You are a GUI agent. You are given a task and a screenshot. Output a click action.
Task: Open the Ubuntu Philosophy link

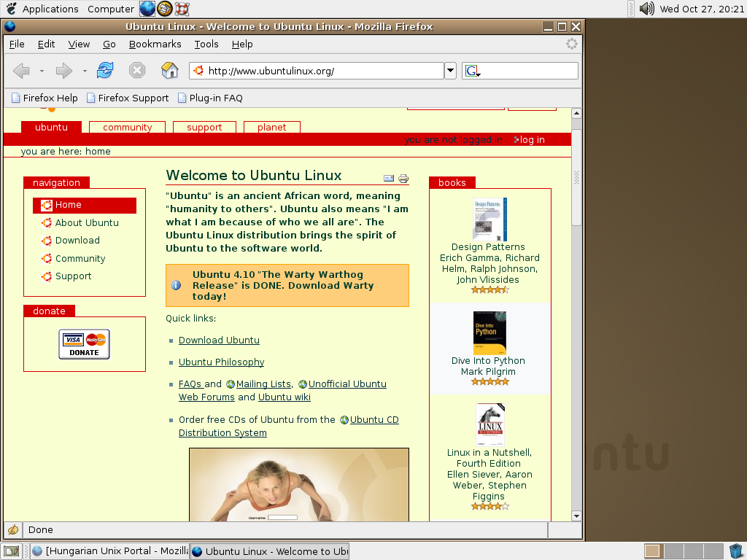click(x=222, y=362)
